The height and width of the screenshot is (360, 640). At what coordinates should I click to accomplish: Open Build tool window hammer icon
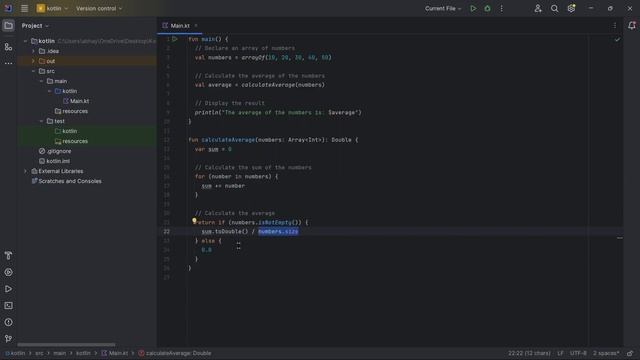[x=8, y=256]
